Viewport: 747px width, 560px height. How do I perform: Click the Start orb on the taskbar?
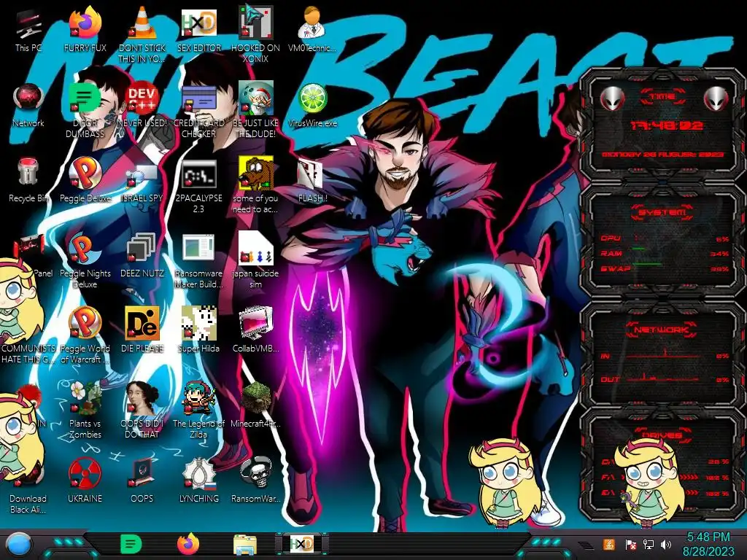pyautogui.click(x=18, y=544)
